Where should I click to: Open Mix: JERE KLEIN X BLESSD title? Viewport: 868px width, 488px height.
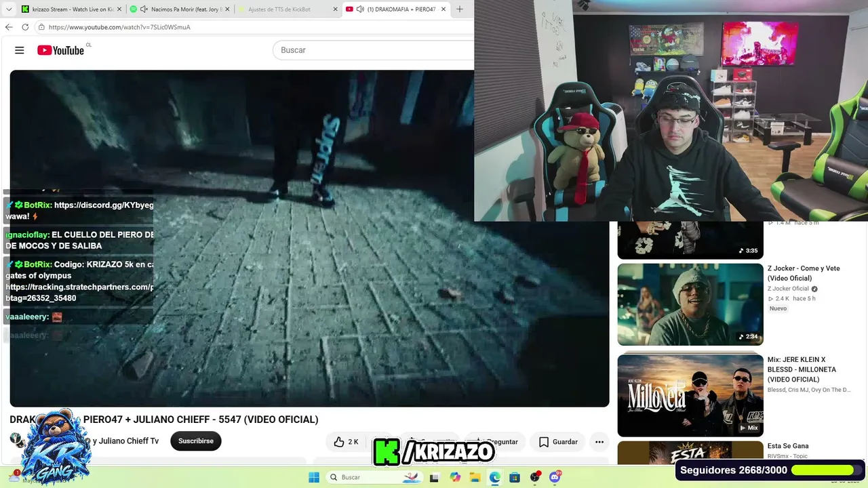[x=802, y=369]
